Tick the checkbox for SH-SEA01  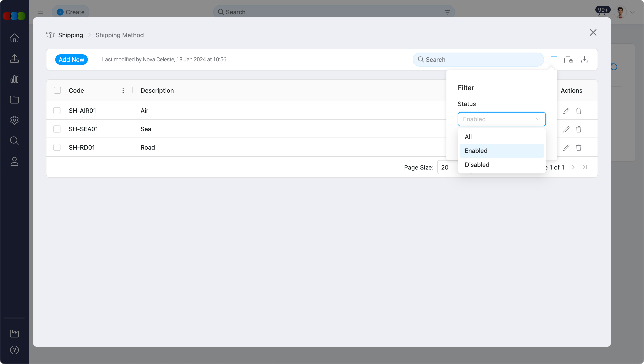[x=57, y=129]
